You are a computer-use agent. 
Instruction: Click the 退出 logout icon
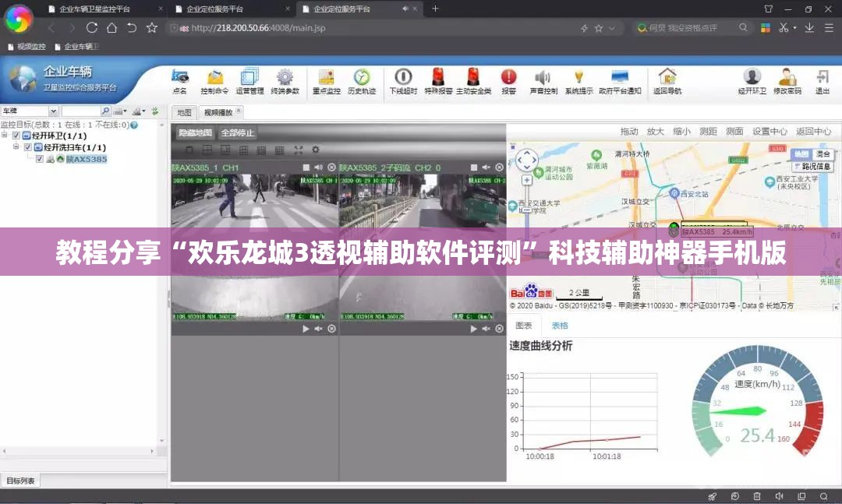823,82
